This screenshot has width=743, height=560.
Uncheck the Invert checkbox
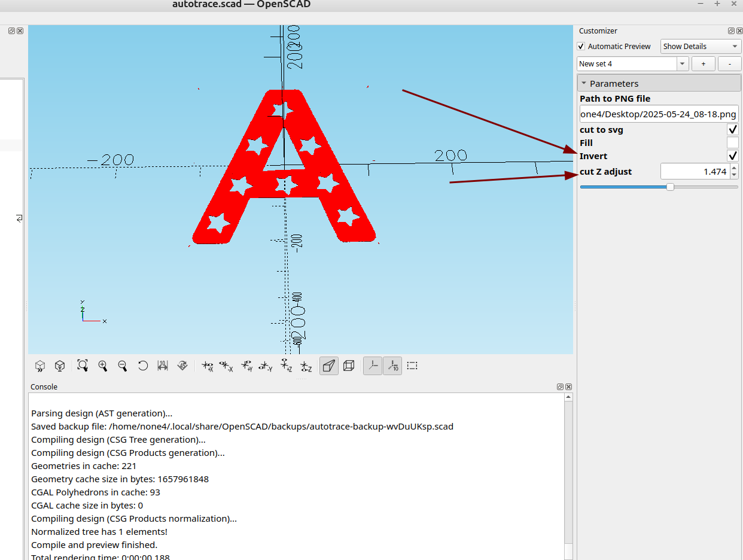point(733,156)
